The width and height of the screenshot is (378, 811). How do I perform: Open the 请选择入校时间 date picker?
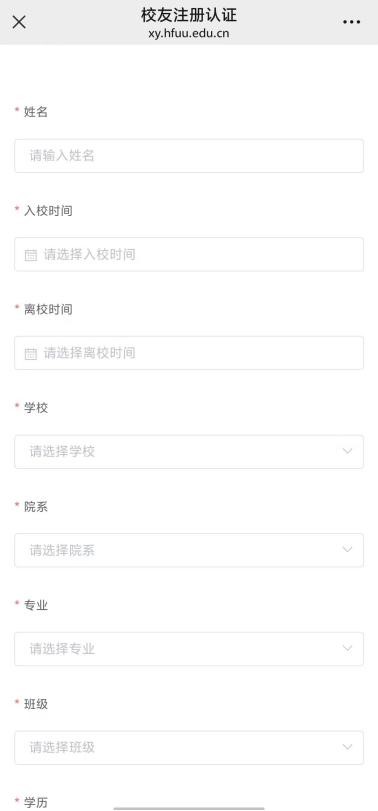[189, 254]
